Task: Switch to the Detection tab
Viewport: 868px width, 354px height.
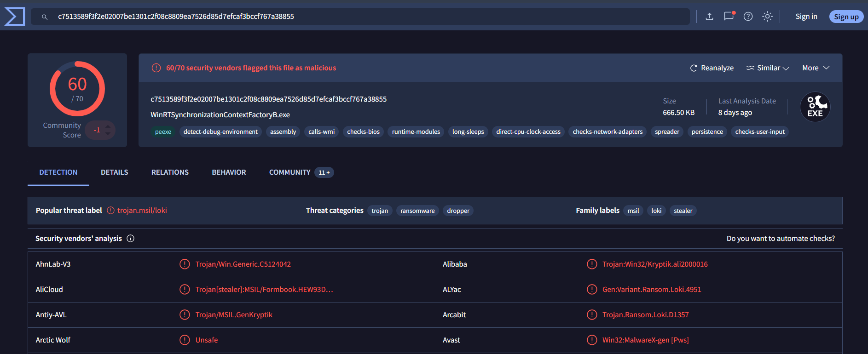Action: pyautogui.click(x=58, y=172)
